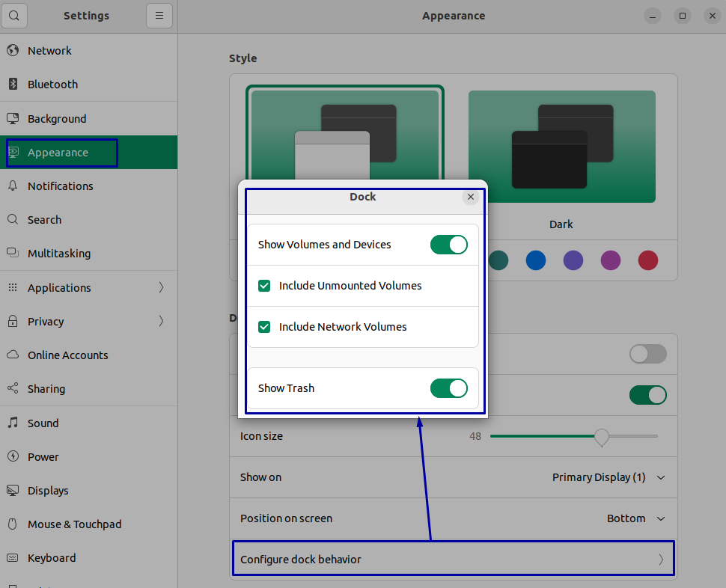Open the Network settings page

coord(88,50)
